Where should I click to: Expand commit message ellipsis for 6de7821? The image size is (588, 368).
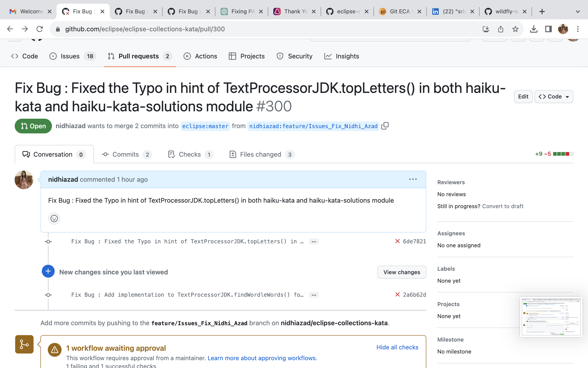[x=314, y=241]
